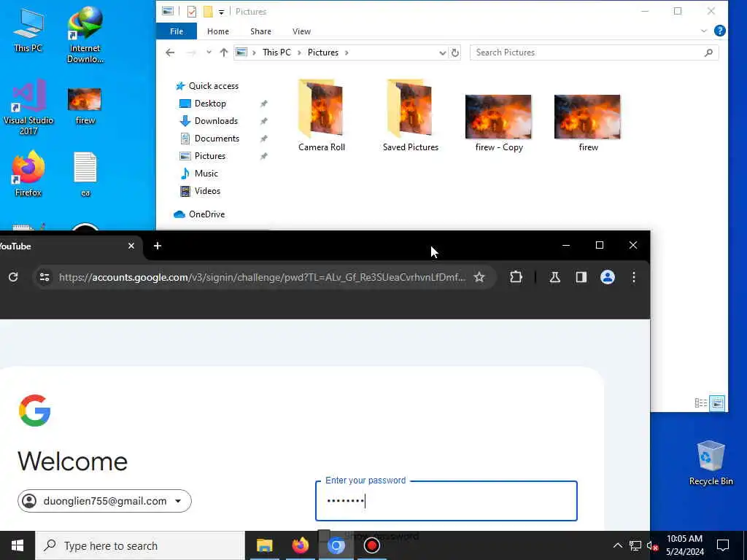Open Visual Studio 2017 desktop shortcut
Image resolution: width=747 pixels, height=560 pixels.
[x=28, y=107]
